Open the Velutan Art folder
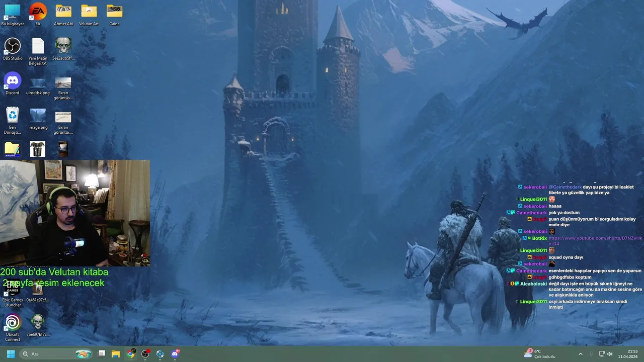Image resolution: width=644 pixels, height=362 pixels. pos(89,15)
